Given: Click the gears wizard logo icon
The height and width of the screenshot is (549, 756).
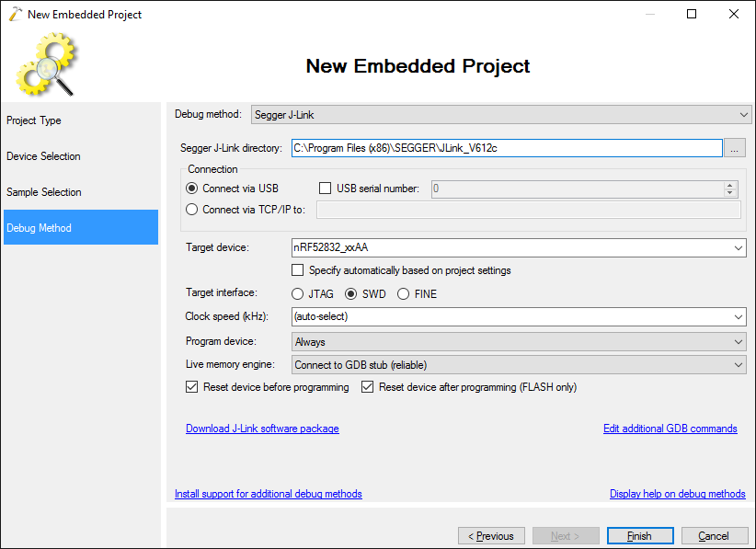Looking at the screenshot, I should click(46, 63).
